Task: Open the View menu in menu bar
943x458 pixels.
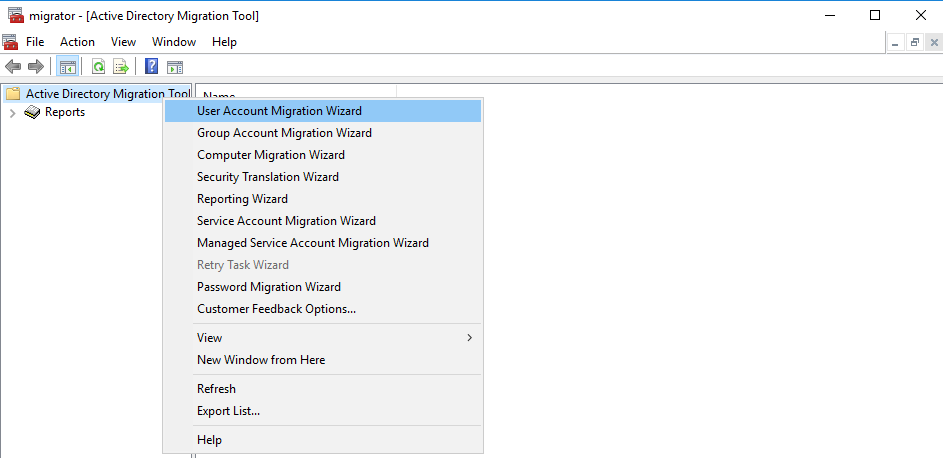Action: tap(123, 42)
